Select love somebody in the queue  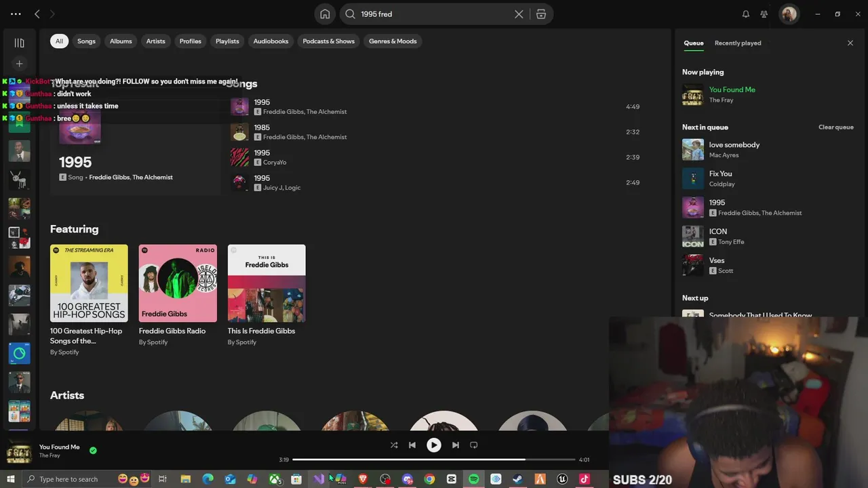pos(768,150)
